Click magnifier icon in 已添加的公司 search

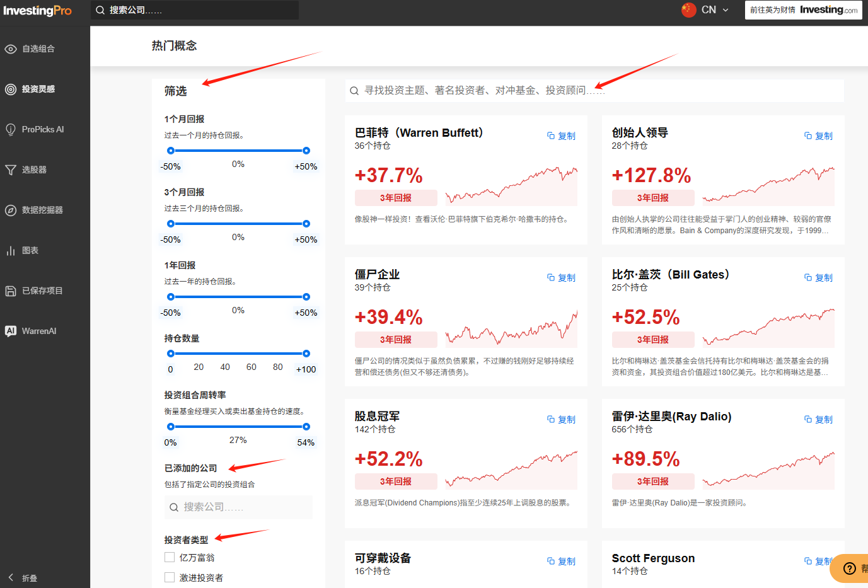pyautogui.click(x=174, y=507)
